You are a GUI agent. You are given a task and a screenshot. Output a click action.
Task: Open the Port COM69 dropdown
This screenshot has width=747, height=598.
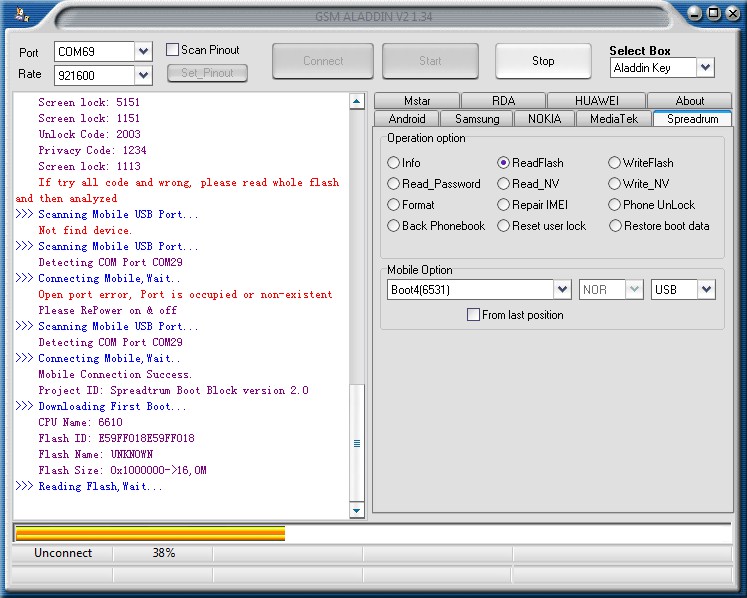[143, 51]
